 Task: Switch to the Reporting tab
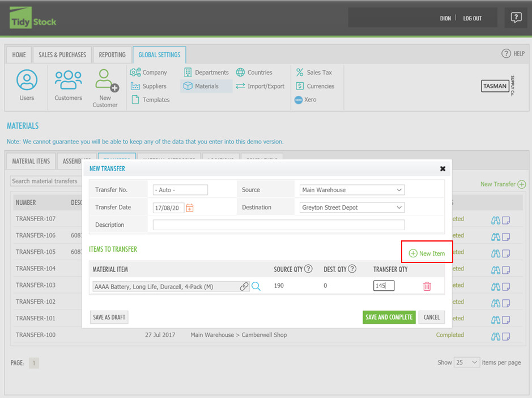click(x=112, y=55)
